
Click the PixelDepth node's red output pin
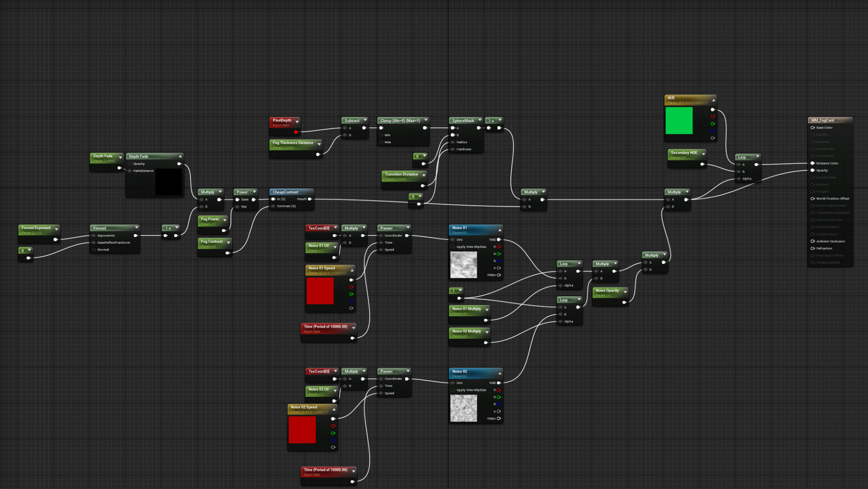point(296,132)
